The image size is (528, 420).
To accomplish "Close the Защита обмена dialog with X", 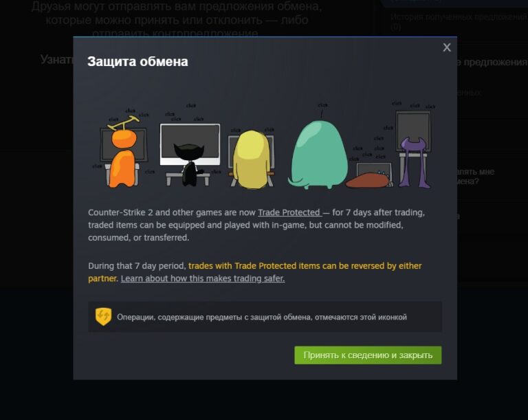I will 446,47.
